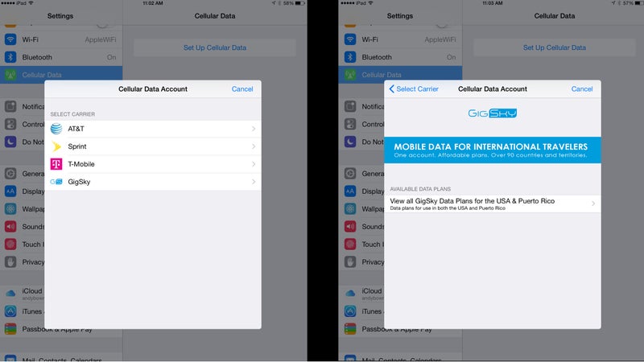The height and width of the screenshot is (362, 644).
Task: Select the Sprint carrier name
Action: [x=77, y=146]
